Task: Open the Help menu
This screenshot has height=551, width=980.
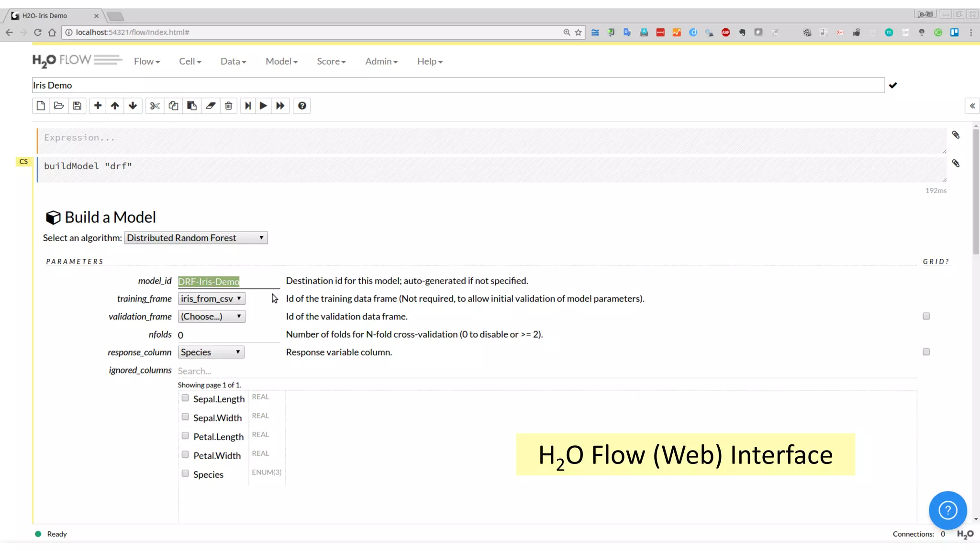Action: 430,61
